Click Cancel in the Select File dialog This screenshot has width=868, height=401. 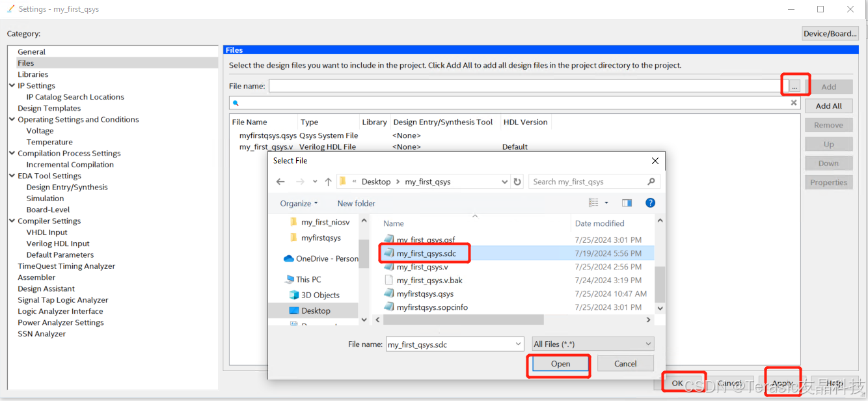pos(625,364)
